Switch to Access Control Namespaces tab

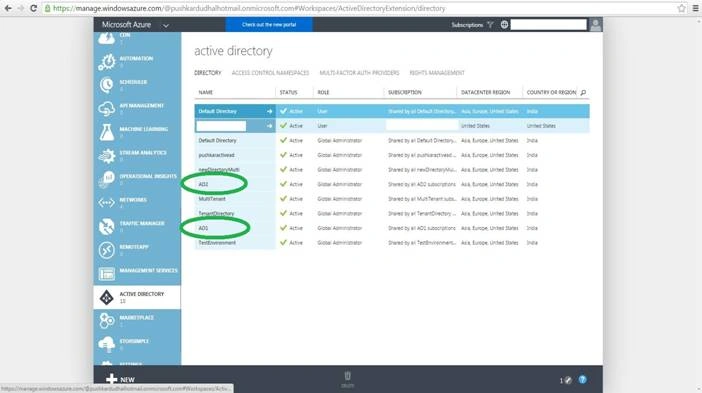click(x=270, y=73)
